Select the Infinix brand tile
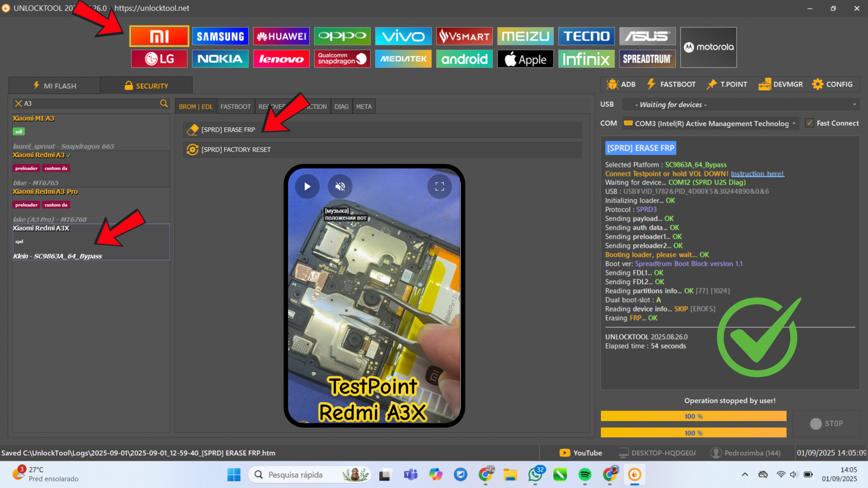868x488 pixels. [x=586, y=59]
